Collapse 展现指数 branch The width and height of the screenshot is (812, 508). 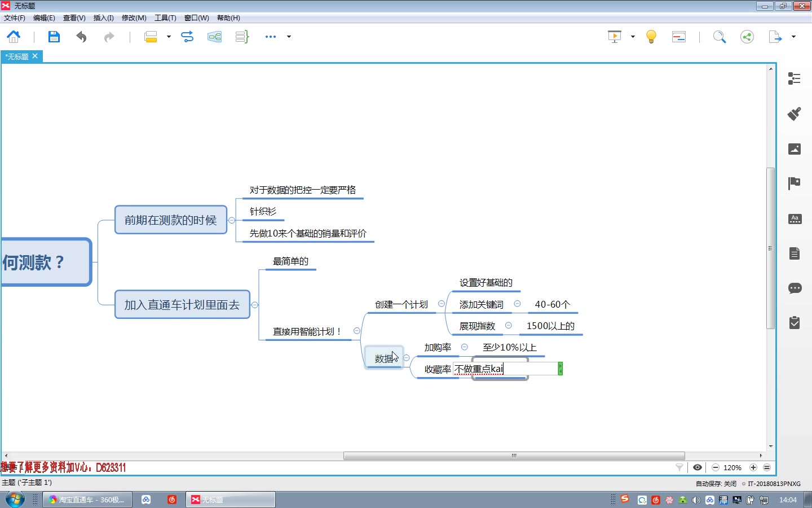tap(509, 325)
